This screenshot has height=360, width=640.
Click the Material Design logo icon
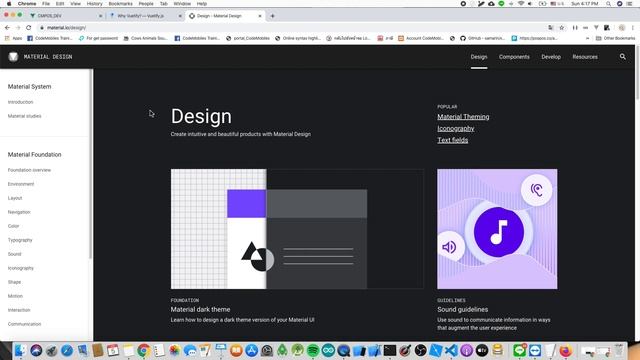click(13, 57)
